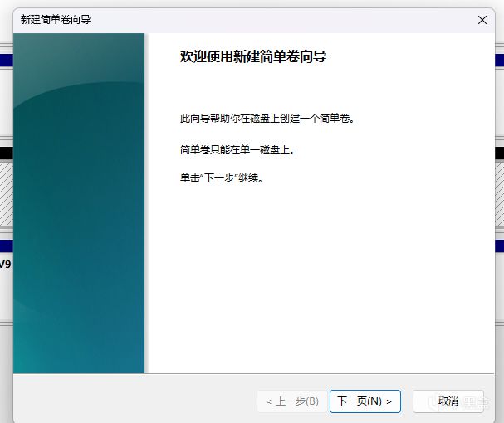Click the text 简单卷只能在单一磁盘上。
The height and width of the screenshot is (423, 504).
coord(237,149)
